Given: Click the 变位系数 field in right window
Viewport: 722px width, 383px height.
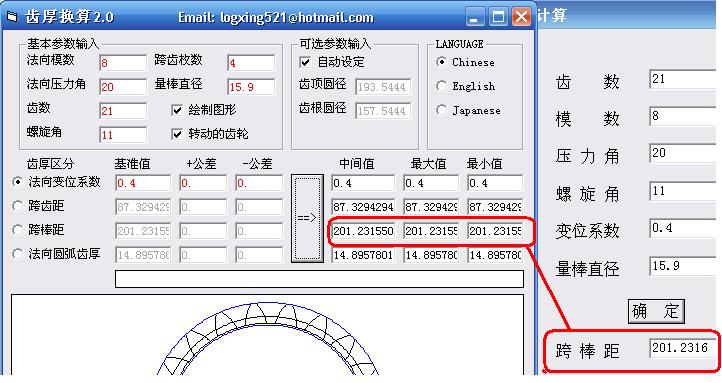Looking at the screenshot, I should click(683, 228).
